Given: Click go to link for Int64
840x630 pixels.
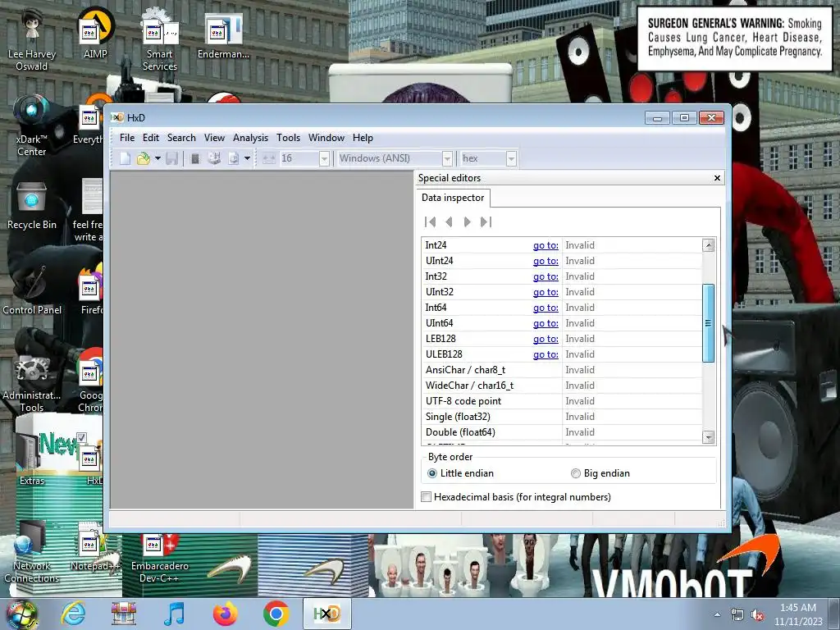Looking at the screenshot, I should (x=546, y=308).
